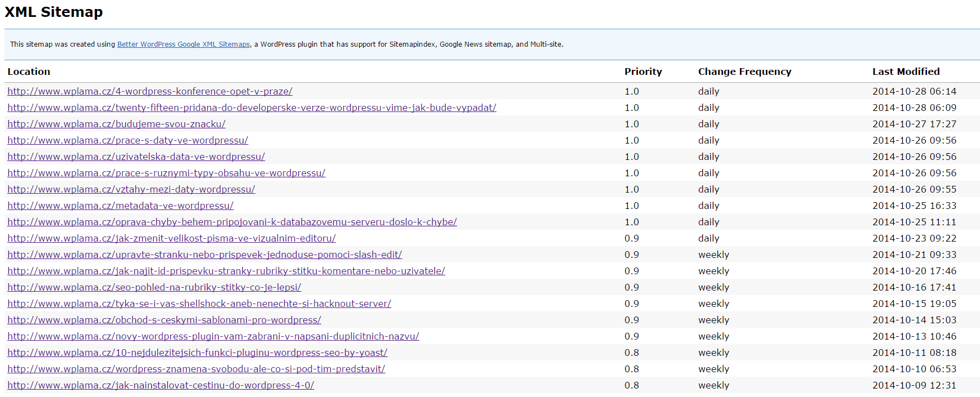Open the wordpress-znamena-svobodu link
The width and height of the screenshot is (980, 397).
197,369
